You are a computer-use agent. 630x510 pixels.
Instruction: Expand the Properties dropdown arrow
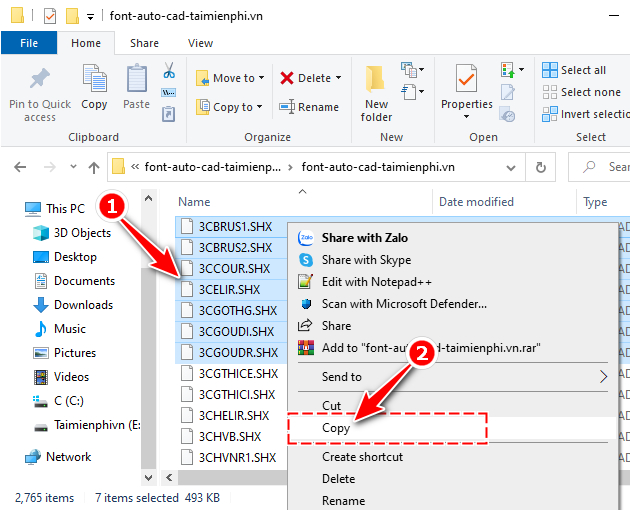pos(466,117)
